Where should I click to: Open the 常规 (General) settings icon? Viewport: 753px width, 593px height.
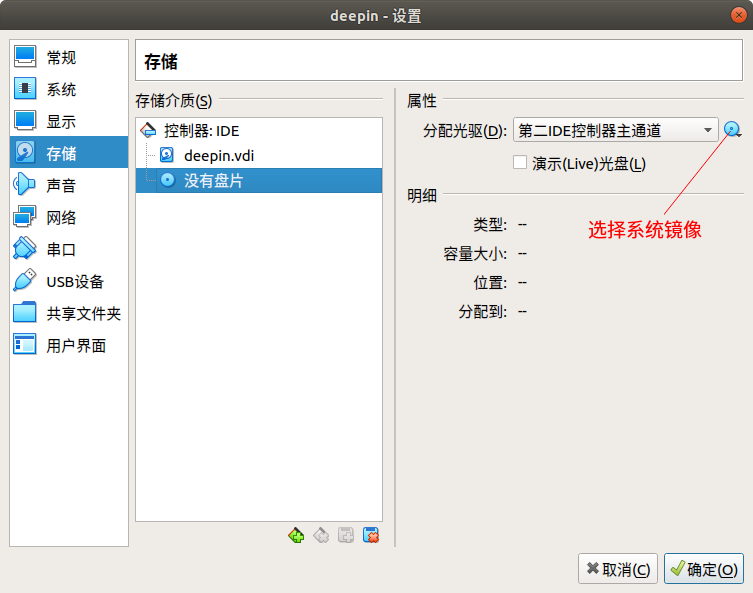pyautogui.click(x=24, y=57)
